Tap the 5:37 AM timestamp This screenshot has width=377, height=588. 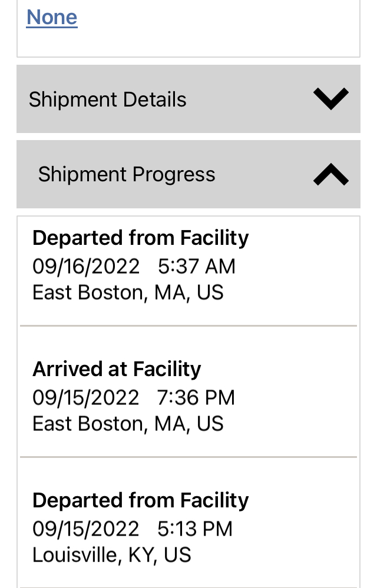[197, 266]
